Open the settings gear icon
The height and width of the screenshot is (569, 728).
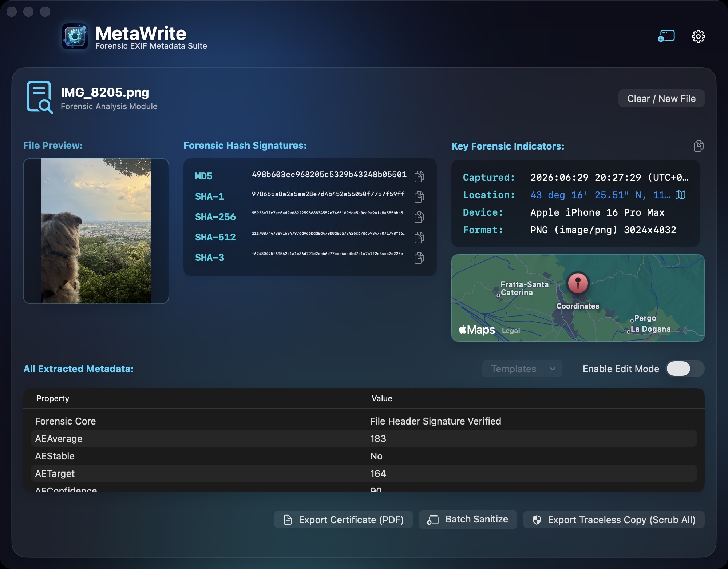pos(698,36)
